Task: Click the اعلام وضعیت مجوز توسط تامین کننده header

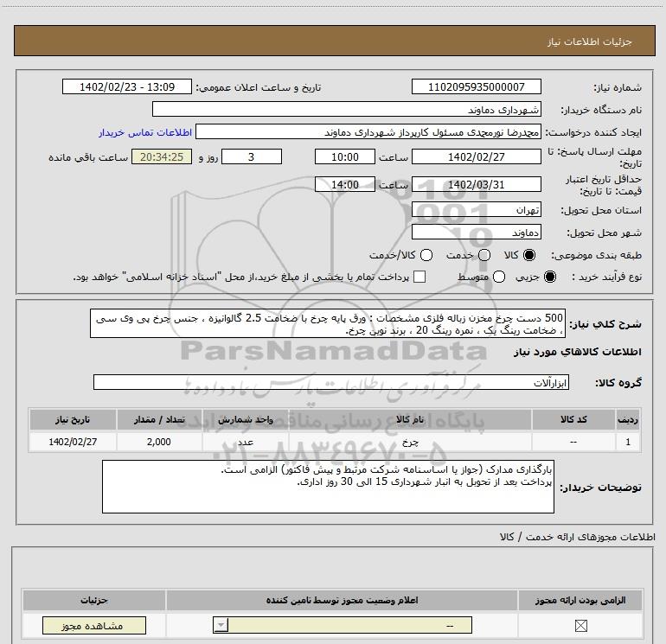Action: (342, 600)
